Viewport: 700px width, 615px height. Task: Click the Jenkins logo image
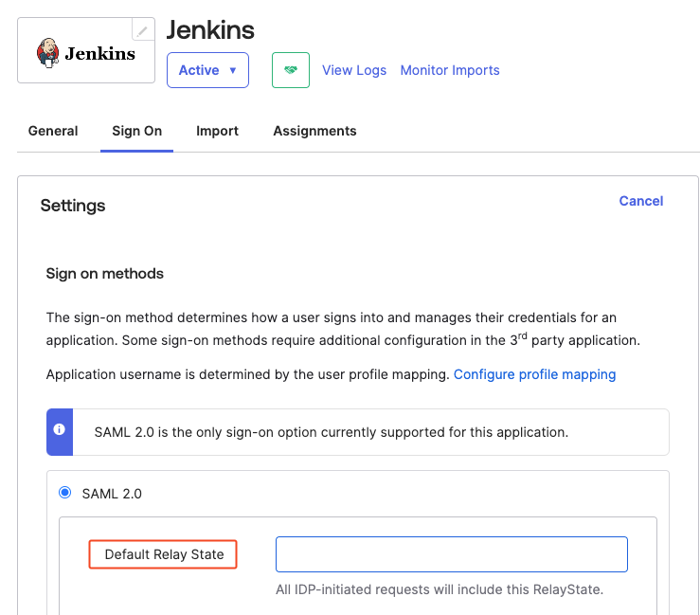tap(86, 53)
